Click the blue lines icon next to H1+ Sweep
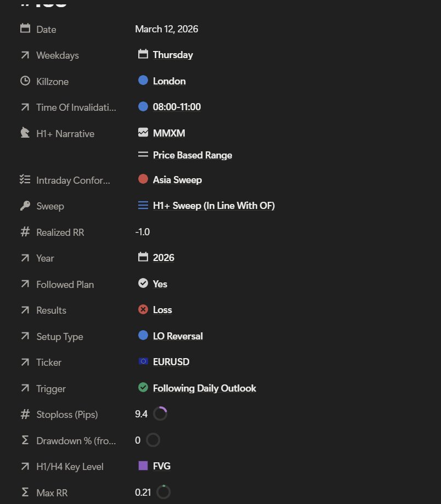The height and width of the screenshot is (504, 441). click(143, 205)
